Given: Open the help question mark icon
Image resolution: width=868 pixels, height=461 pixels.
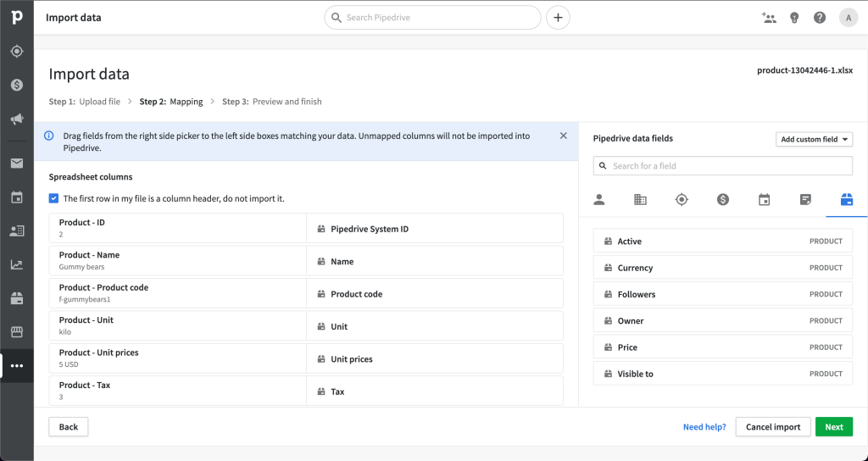Looking at the screenshot, I should pos(820,18).
